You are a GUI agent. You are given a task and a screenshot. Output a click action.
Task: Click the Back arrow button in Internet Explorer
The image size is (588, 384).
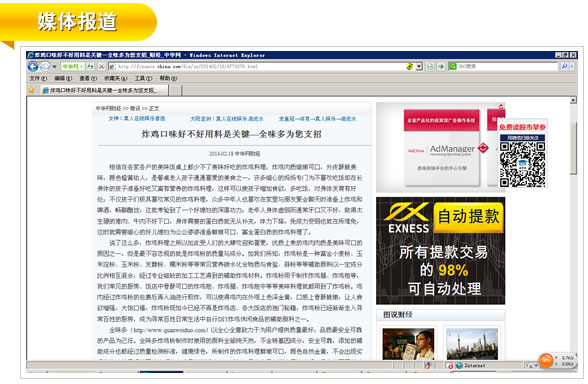point(33,67)
